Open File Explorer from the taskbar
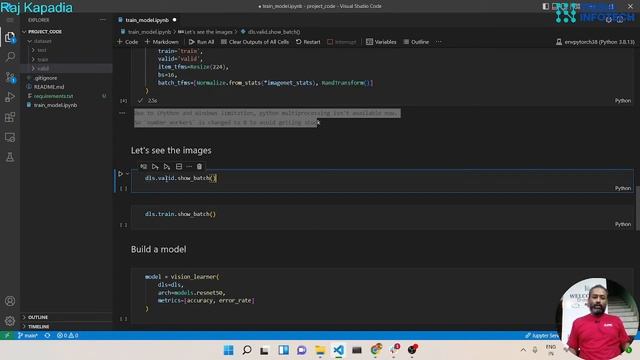640x360 pixels. [x=320, y=350]
